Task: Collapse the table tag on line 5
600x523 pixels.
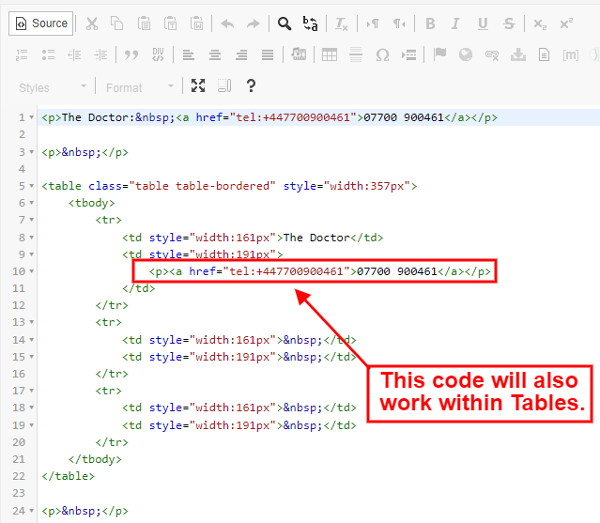Action: coord(32,186)
